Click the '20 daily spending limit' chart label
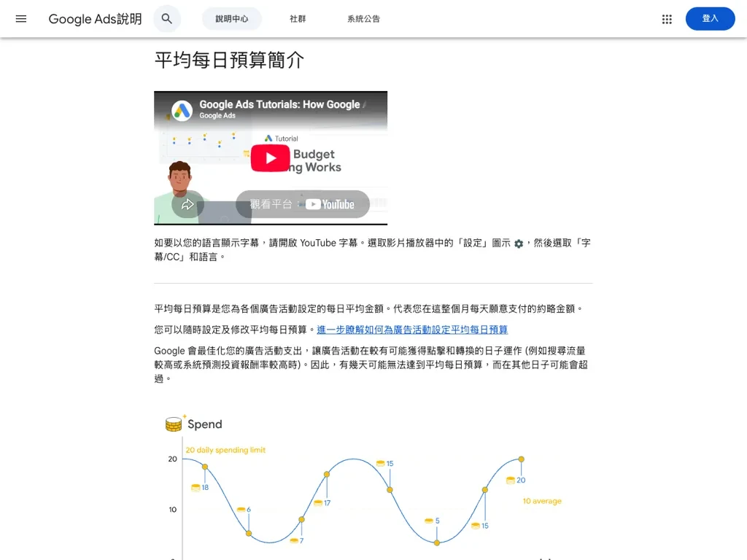Viewport: 747px width, 560px height. (x=225, y=450)
